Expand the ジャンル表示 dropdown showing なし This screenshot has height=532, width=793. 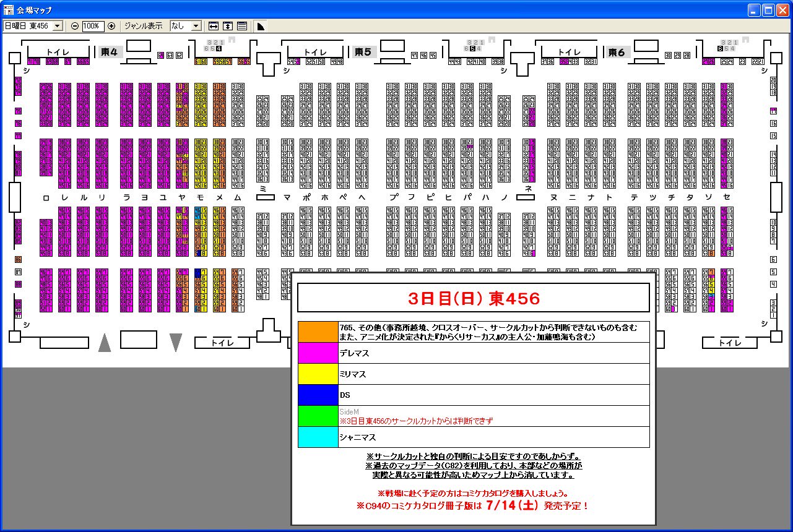186,26
